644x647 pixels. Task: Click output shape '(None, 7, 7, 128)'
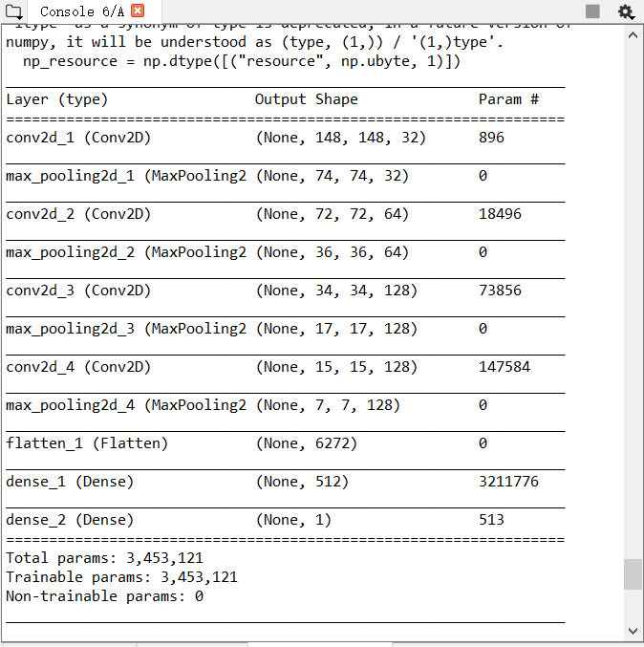(x=328, y=405)
